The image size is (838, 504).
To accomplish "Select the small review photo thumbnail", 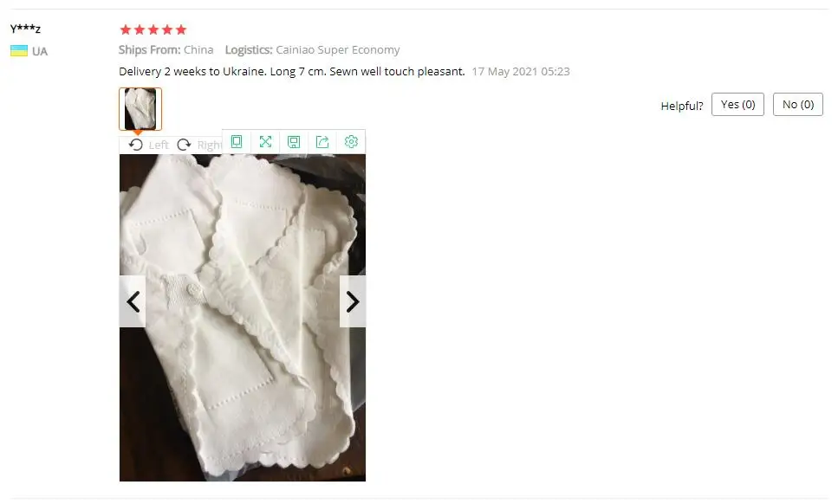I will tap(140, 109).
